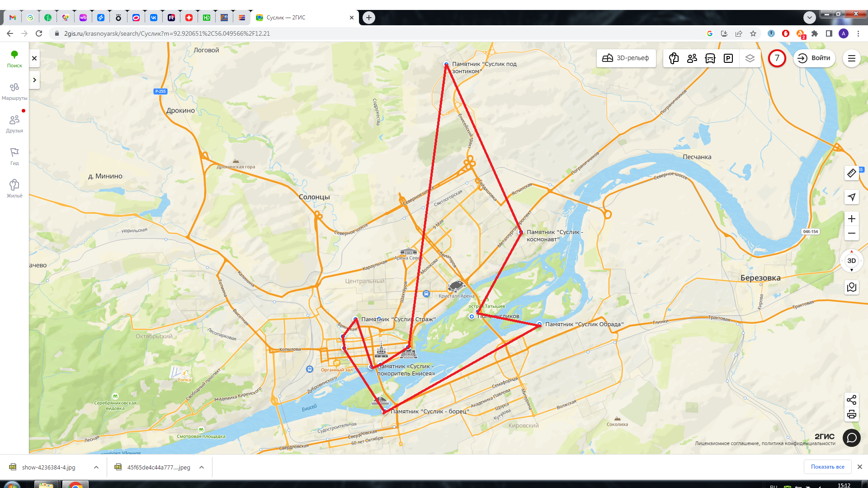Toggle the 3D tilt view control
Screen dimensions: 868x488
click(852, 261)
